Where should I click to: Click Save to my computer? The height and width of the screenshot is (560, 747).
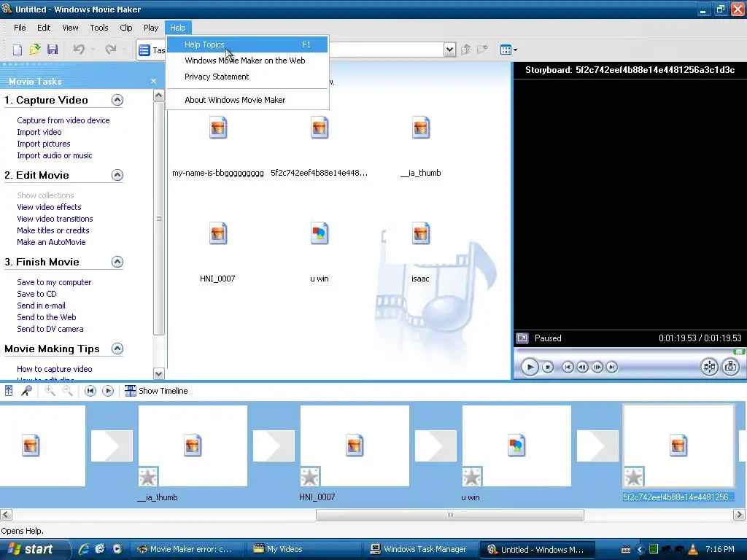tap(54, 282)
